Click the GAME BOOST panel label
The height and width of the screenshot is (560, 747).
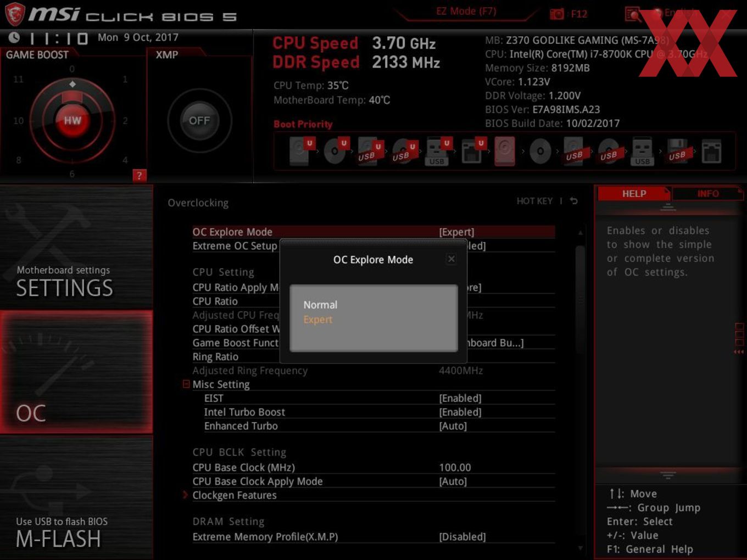click(x=37, y=55)
